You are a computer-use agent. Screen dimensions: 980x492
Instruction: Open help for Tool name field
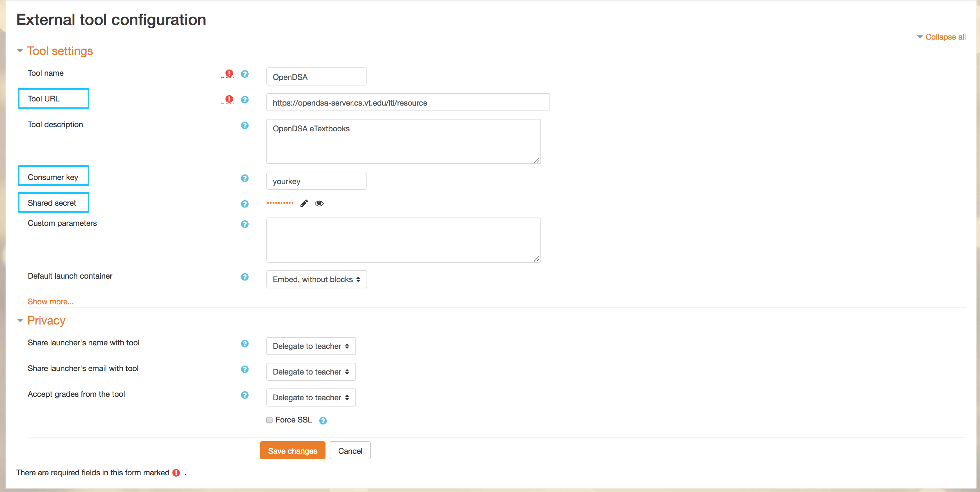[244, 74]
